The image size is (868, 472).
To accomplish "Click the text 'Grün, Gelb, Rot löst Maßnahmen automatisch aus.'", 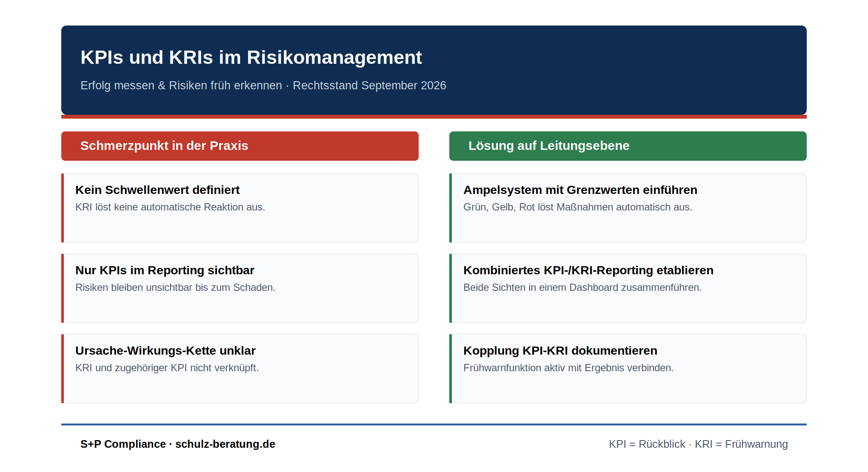I will pos(578,207).
